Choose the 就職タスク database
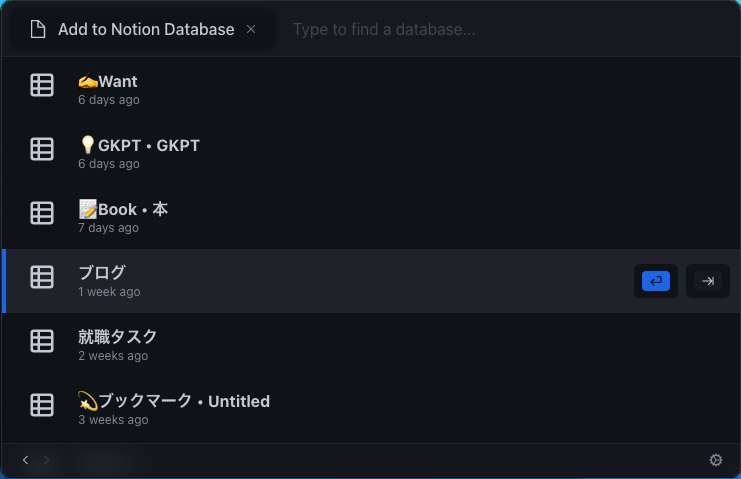 click(371, 345)
